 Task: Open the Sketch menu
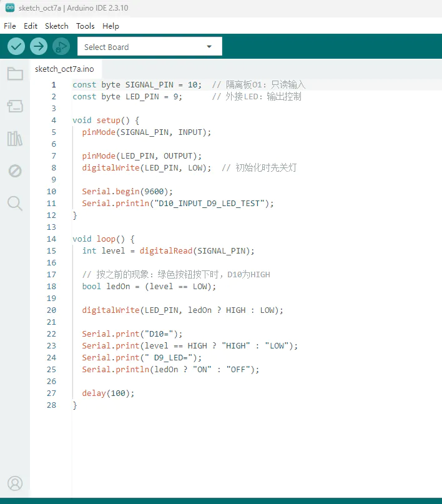pos(57,26)
